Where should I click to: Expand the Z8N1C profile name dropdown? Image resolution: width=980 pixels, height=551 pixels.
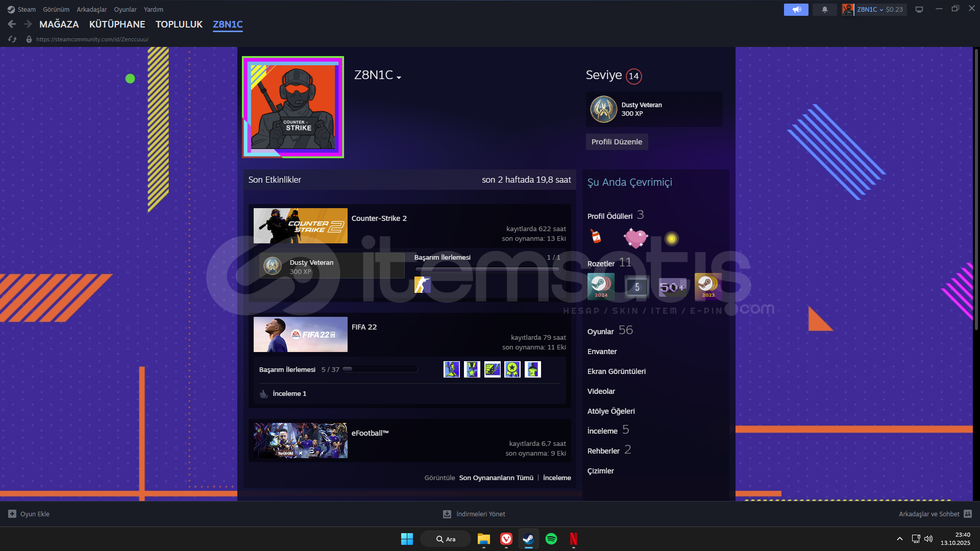click(399, 78)
